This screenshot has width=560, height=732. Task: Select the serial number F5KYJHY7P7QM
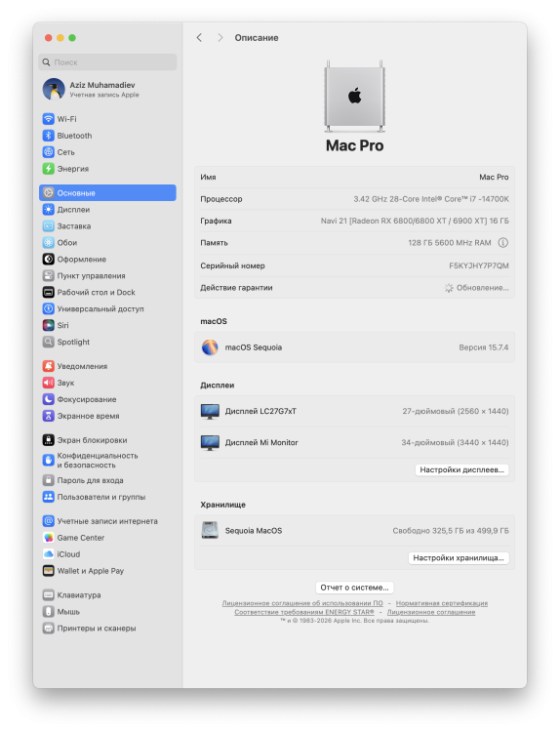(479, 265)
